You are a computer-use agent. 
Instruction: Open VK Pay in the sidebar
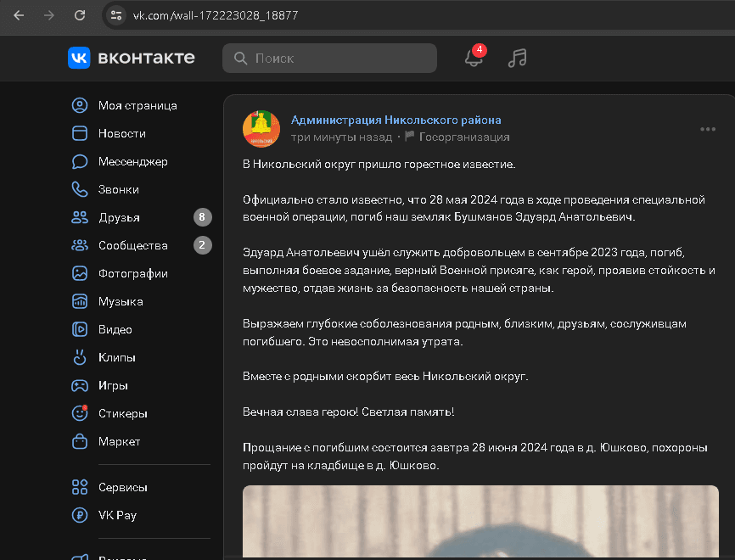[118, 516]
